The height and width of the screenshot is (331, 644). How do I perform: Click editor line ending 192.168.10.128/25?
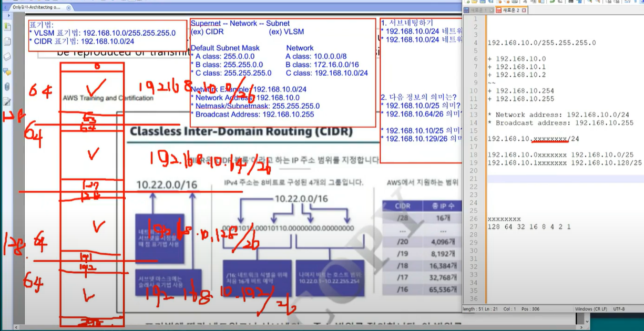[565, 163]
